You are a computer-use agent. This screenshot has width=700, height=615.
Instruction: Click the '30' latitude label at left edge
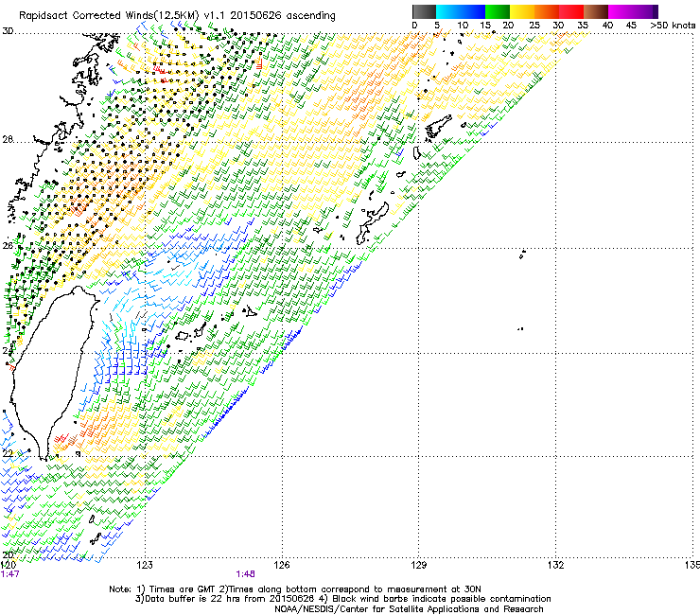pos(8,31)
